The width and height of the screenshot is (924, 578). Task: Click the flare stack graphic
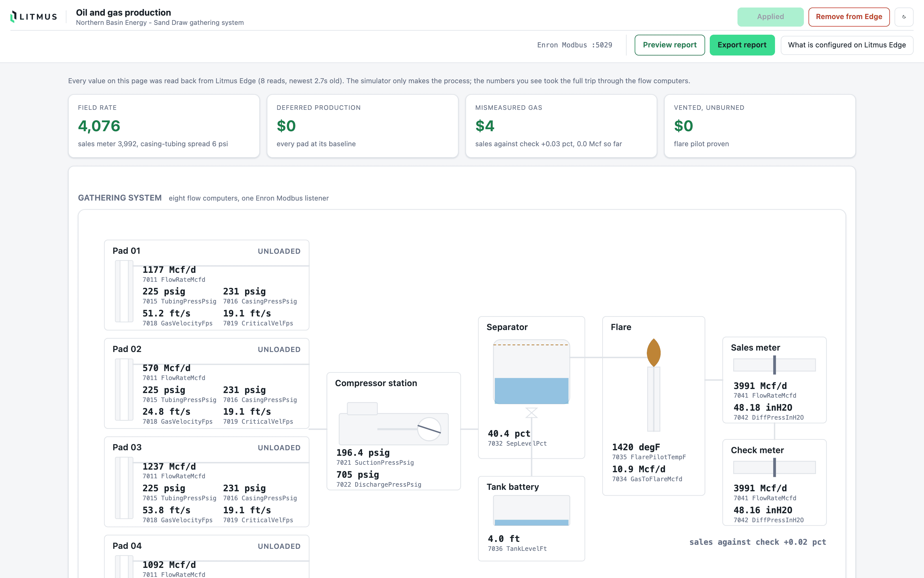click(653, 399)
